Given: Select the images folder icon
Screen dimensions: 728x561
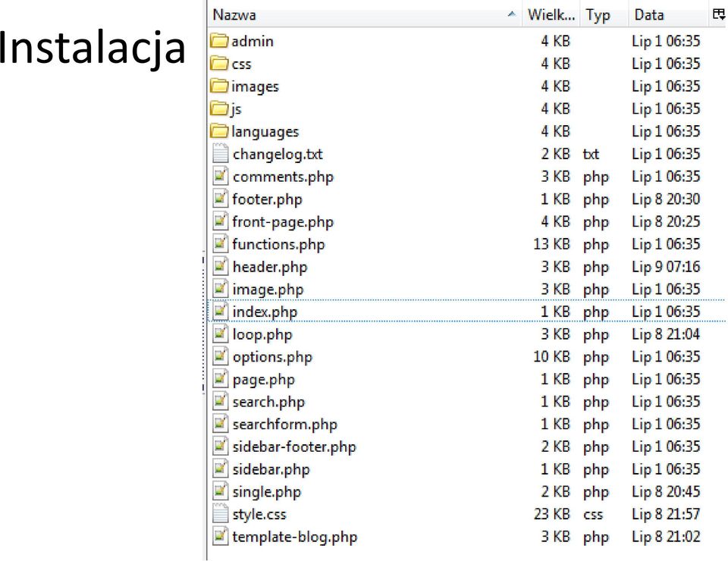Looking at the screenshot, I should point(218,86).
